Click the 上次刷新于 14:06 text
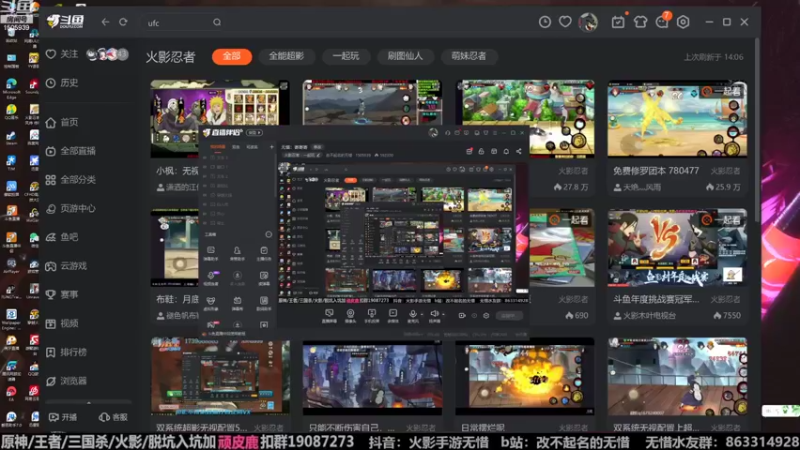Screen dimensions: 800x450 713,57
